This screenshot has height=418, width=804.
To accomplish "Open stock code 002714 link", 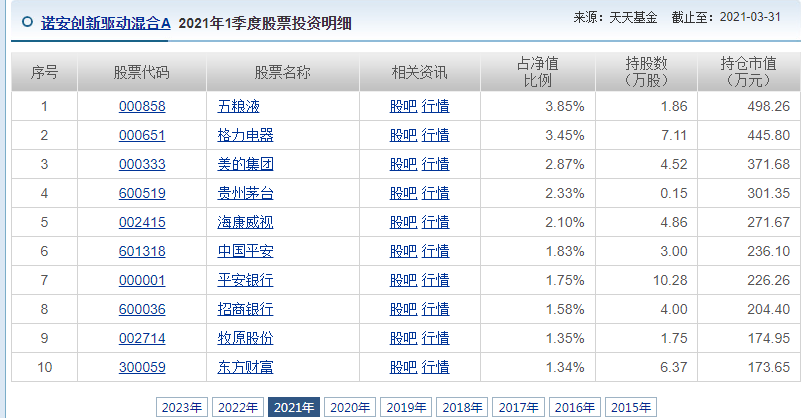I will pyautogui.click(x=142, y=338).
